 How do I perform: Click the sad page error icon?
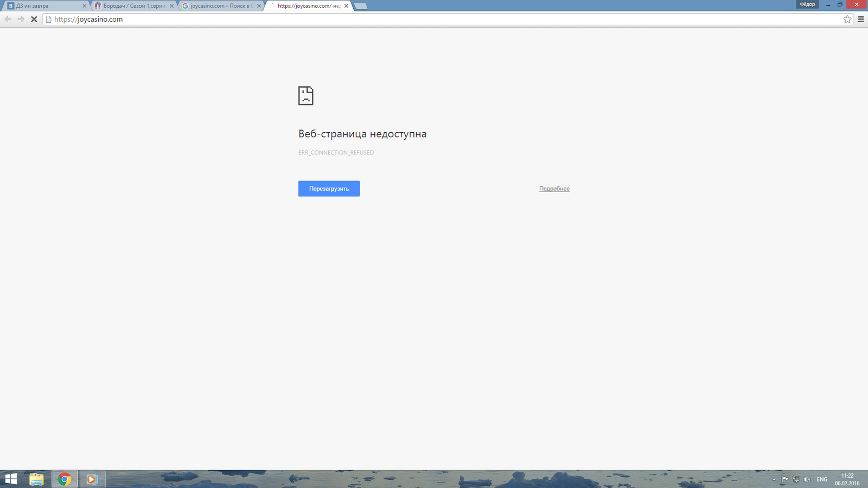306,96
